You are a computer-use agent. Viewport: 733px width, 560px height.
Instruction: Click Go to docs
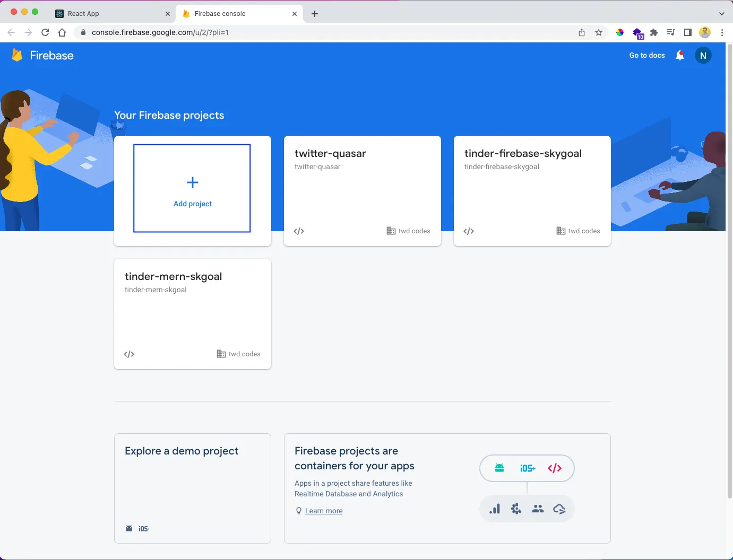(x=647, y=55)
